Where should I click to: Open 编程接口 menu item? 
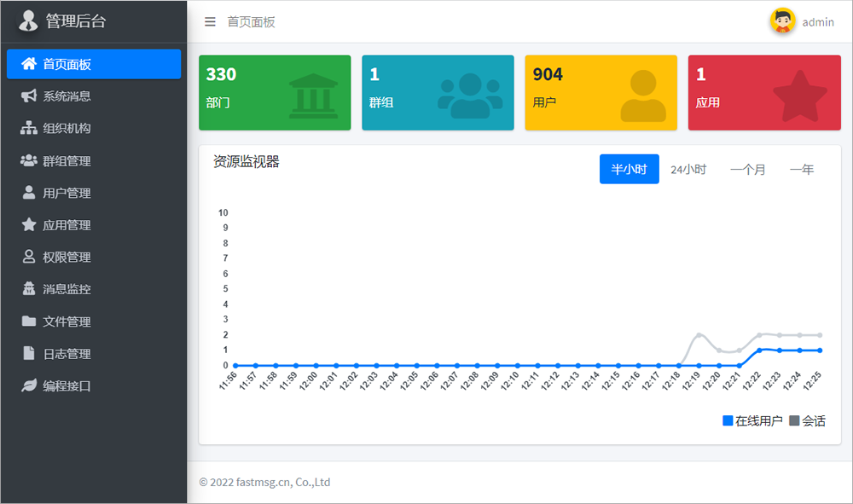(94, 385)
